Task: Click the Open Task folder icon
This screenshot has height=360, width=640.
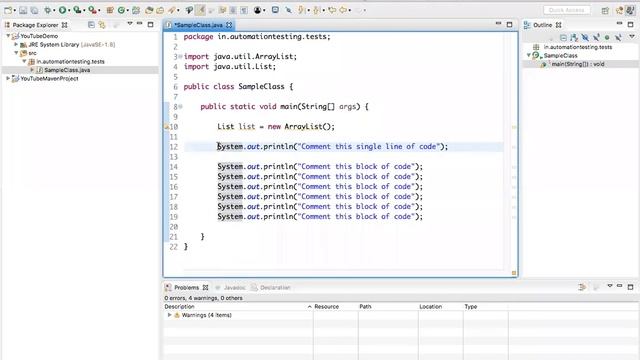Action: point(160,10)
